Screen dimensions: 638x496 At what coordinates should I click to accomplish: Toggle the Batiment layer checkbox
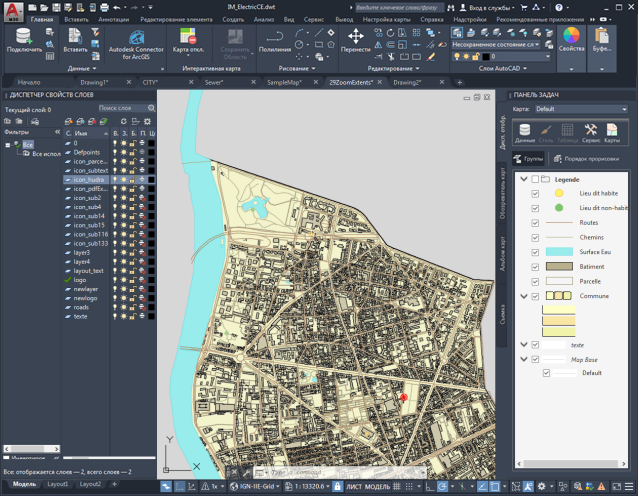pos(536,267)
